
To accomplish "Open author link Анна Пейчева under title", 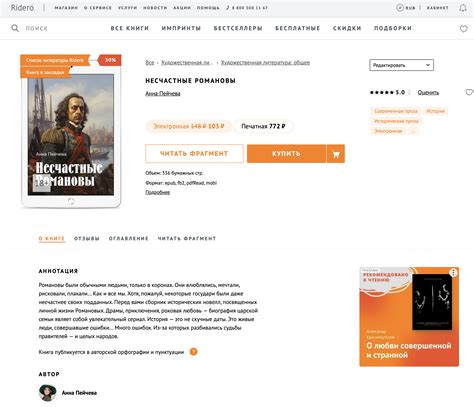I will pos(163,94).
